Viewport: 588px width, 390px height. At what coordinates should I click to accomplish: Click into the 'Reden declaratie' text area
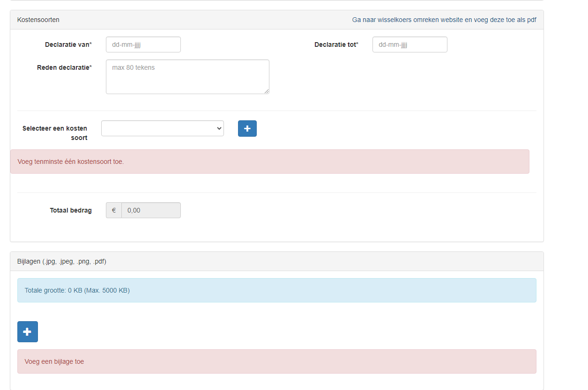coord(187,77)
